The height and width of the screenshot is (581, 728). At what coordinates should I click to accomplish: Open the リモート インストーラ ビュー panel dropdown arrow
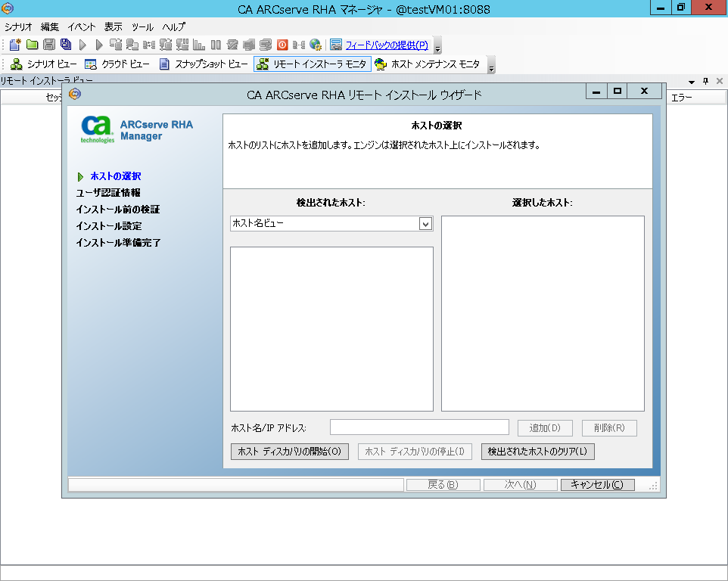(x=692, y=82)
